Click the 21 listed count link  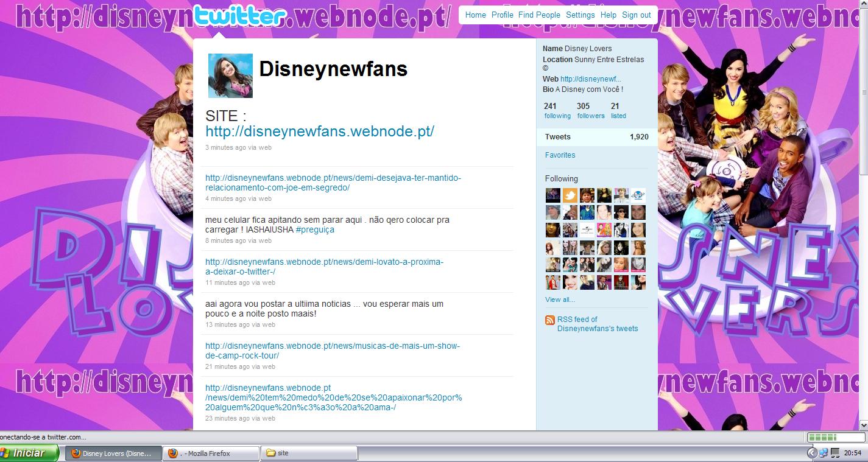(618, 111)
